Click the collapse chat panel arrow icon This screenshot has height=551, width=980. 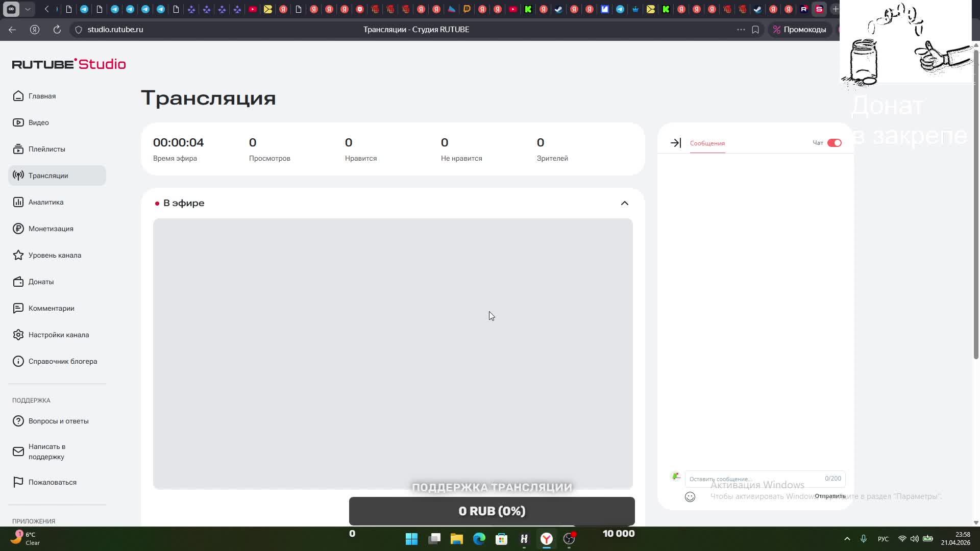[x=675, y=143]
